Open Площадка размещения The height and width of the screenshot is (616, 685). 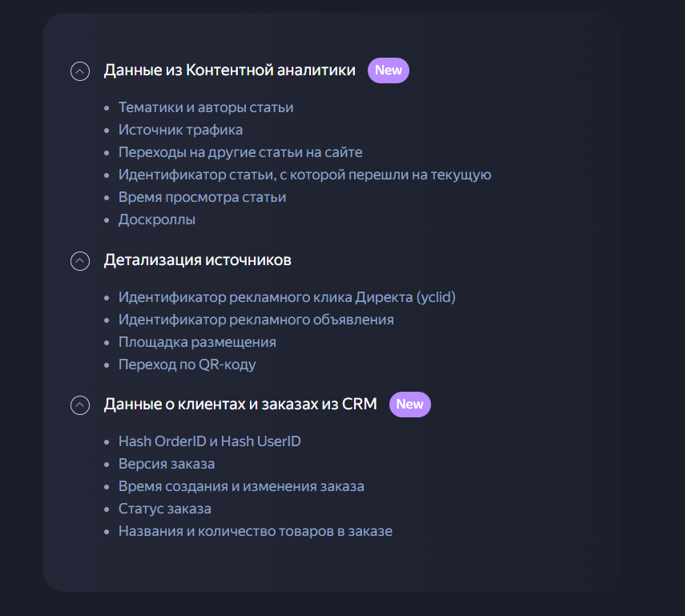197,341
